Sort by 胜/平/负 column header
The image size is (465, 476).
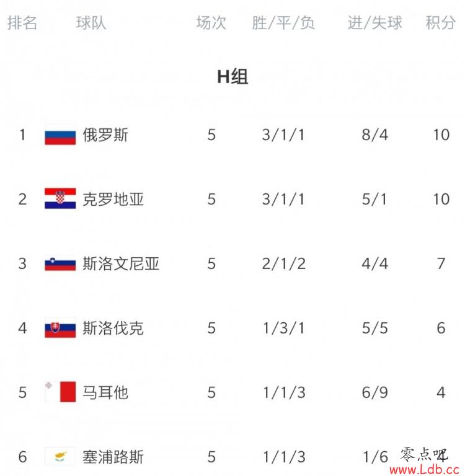tap(283, 23)
